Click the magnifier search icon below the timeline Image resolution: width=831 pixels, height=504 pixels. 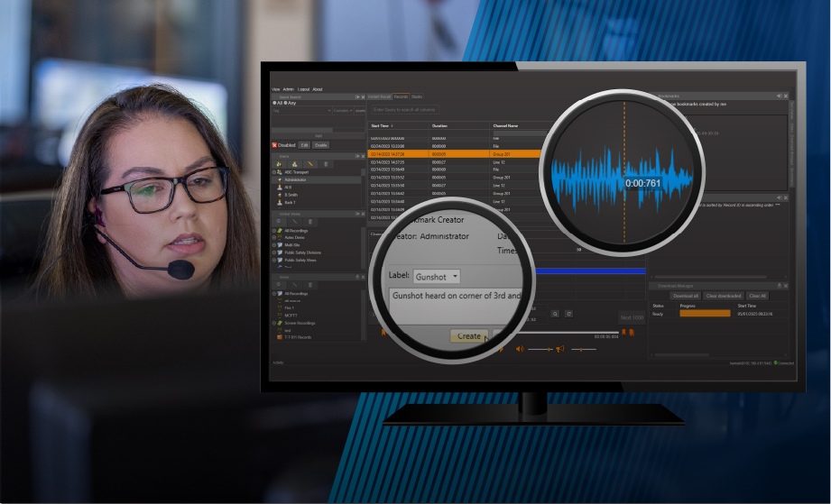[555, 314]
